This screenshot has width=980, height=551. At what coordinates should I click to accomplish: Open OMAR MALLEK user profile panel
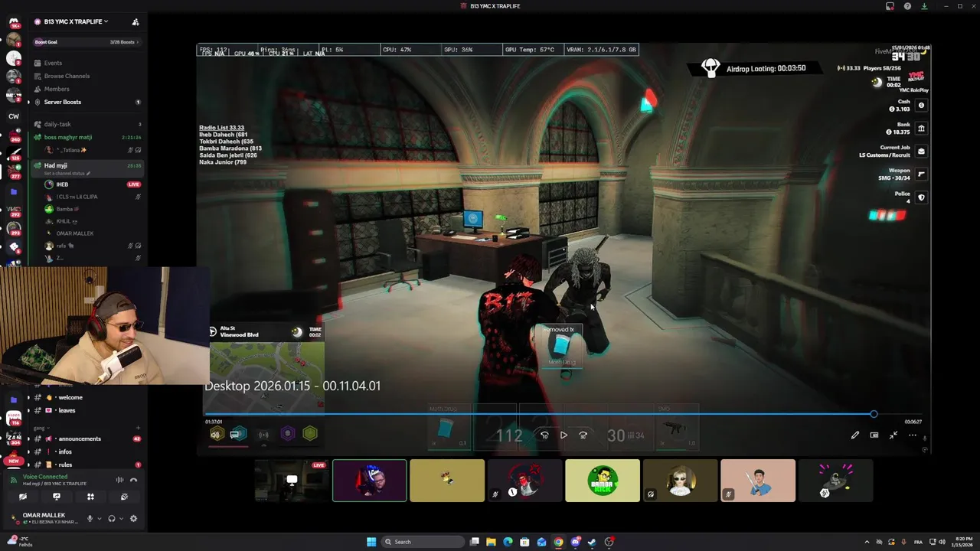[x=44, y=518]
